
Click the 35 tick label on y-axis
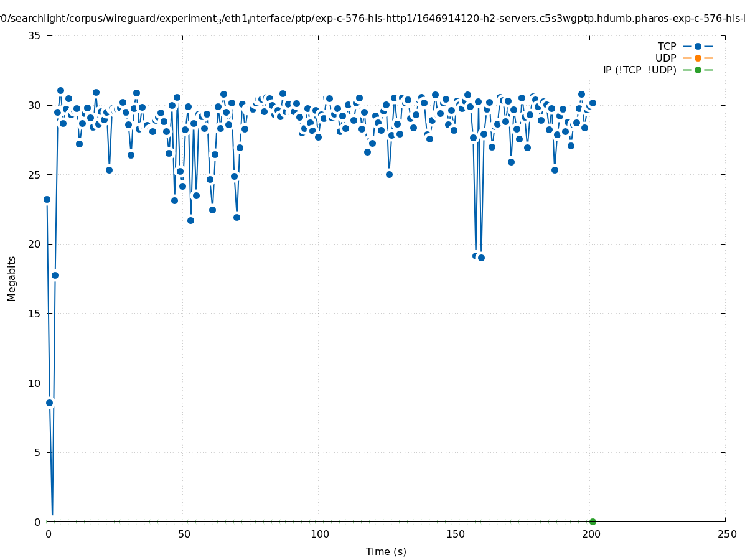35,35
